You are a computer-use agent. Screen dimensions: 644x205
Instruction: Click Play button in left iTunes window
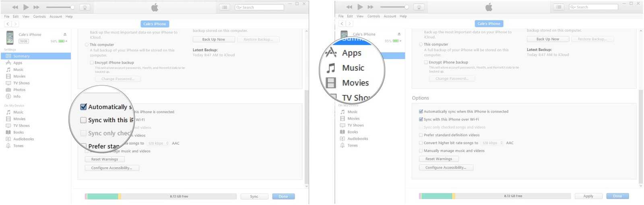[x=26, y=7]
